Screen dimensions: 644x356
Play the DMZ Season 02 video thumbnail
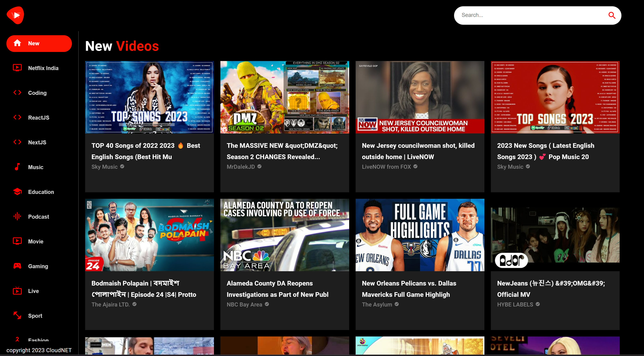(x=285, y=97)
